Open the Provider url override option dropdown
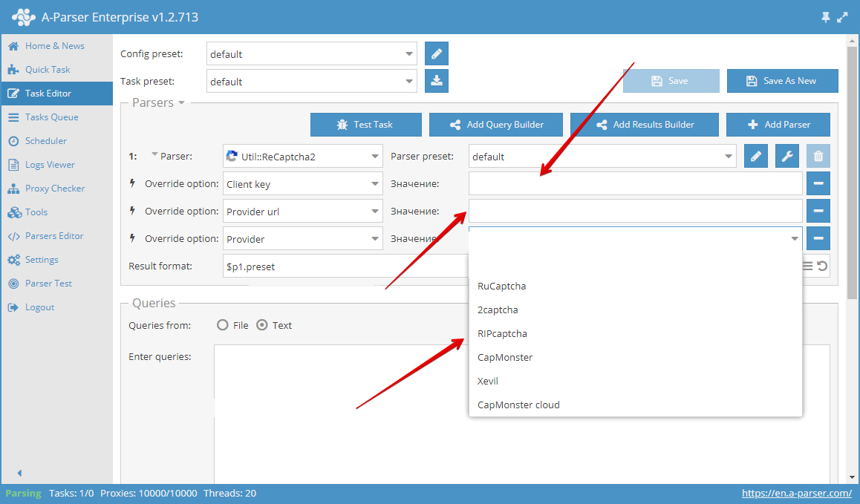Image resolution: width=860 pixels, height=504 pixels. 302,212
